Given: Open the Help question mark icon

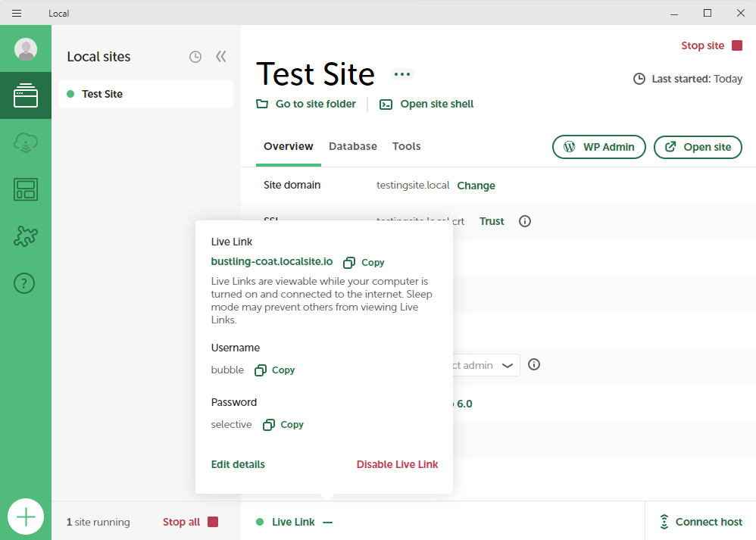Looking at the screenshot, I should click(26, 283).
